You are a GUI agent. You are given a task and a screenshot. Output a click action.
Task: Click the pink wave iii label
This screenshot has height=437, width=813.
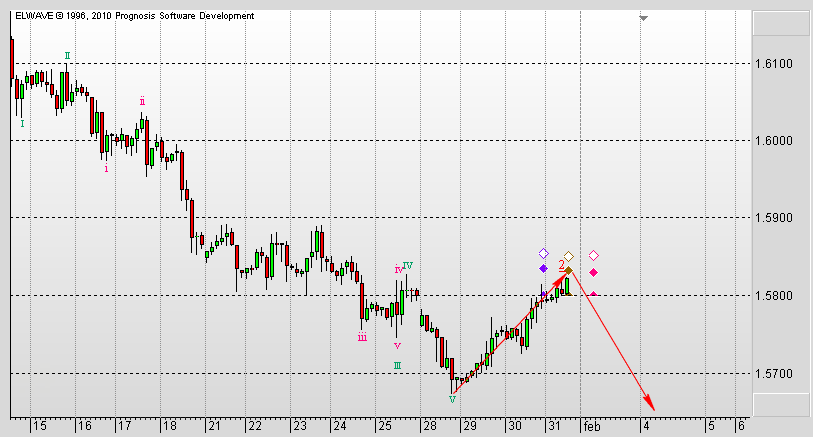click(362, 337)
